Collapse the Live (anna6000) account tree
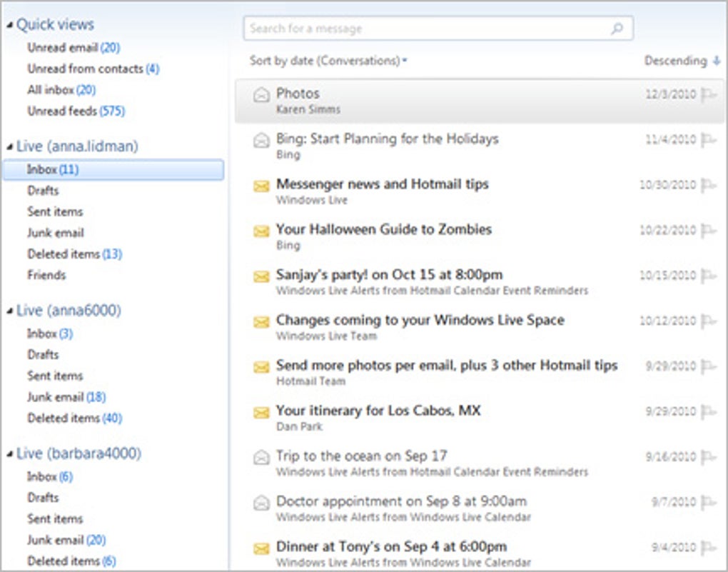The image size is (728, 572). pos(10,311)
